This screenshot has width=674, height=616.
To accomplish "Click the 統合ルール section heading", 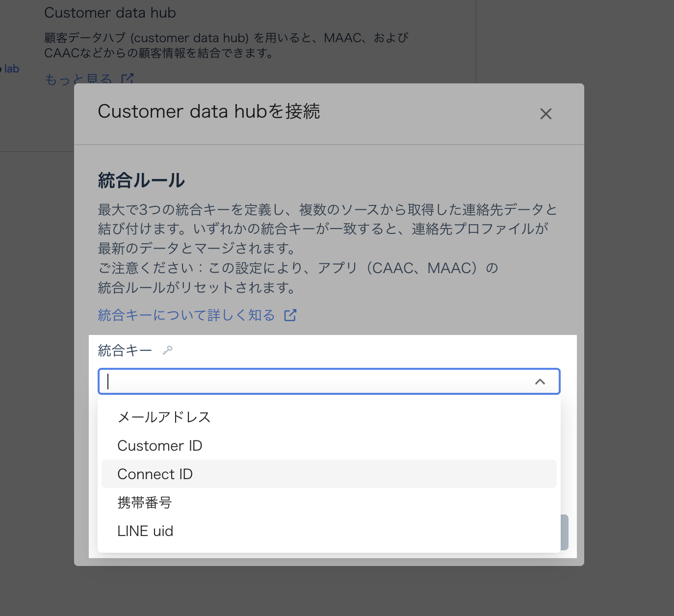I will pos(141,180).
